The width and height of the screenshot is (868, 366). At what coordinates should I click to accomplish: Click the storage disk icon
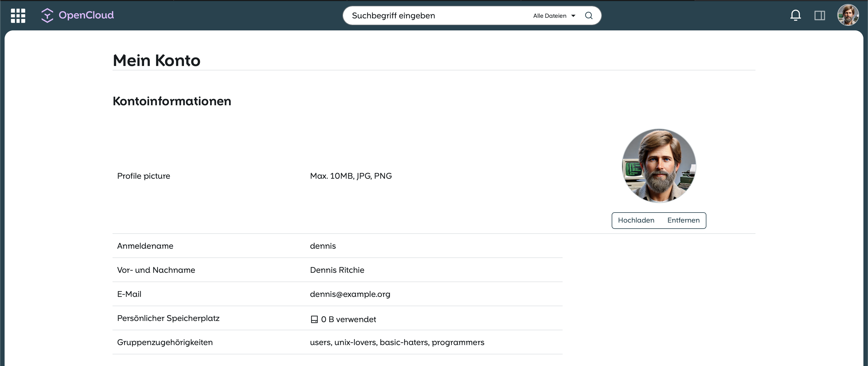(314, 319)
